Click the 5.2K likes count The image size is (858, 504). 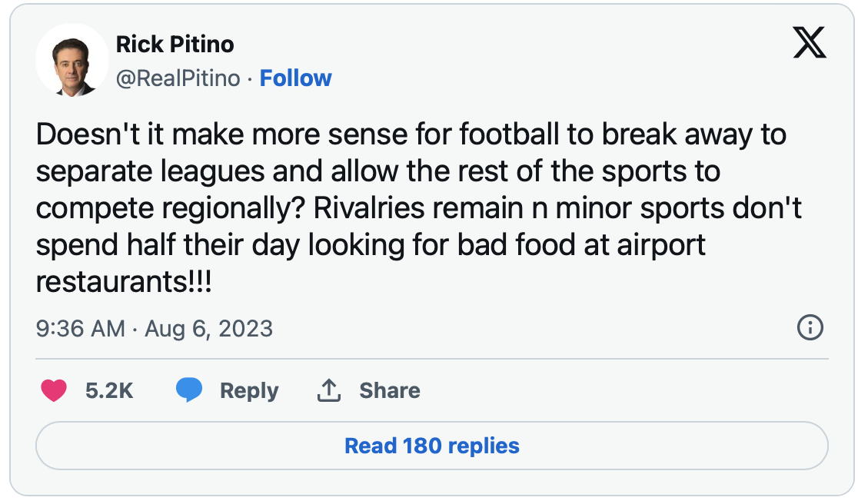pos(109,391)
